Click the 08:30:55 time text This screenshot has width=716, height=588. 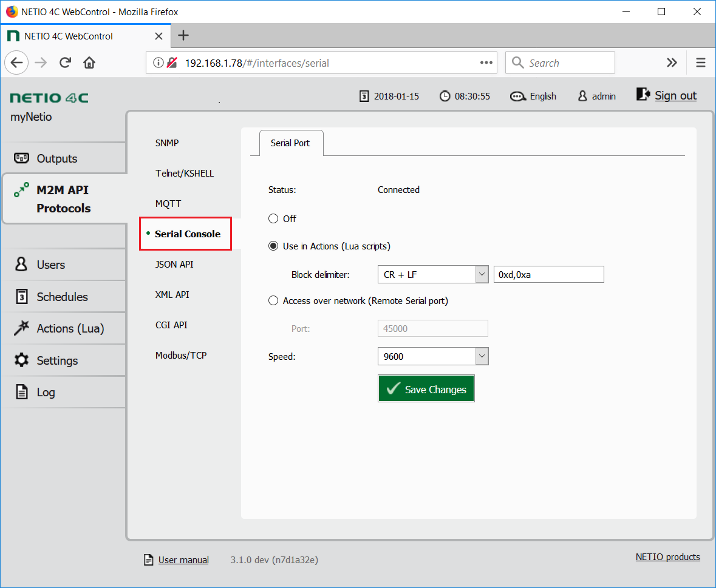pyautogui.click(x=472, y=96)
